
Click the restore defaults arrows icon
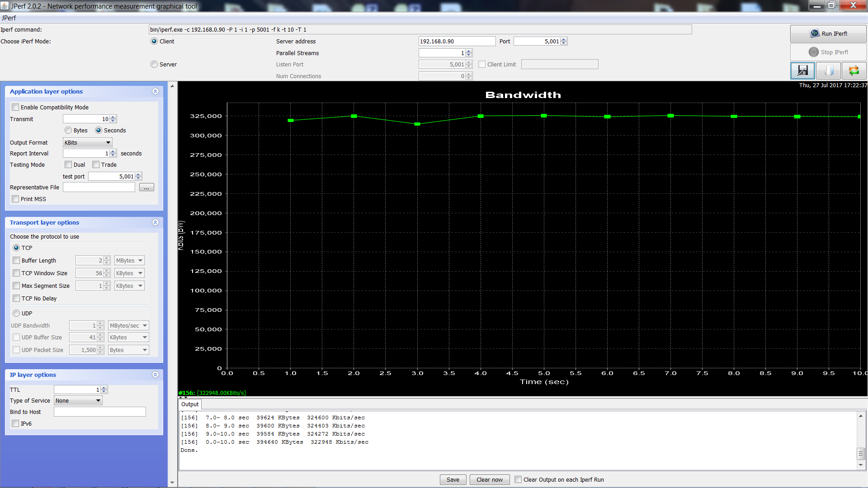click(854, 70)
